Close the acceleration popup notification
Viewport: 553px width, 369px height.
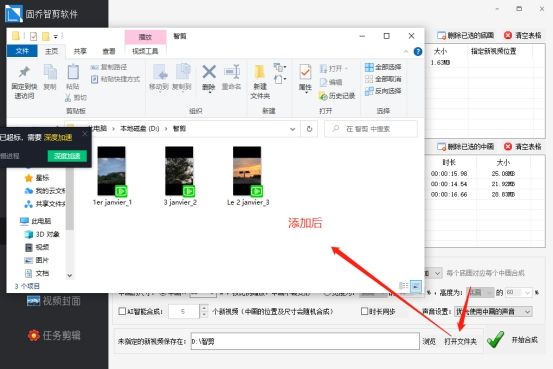[85, 134]
